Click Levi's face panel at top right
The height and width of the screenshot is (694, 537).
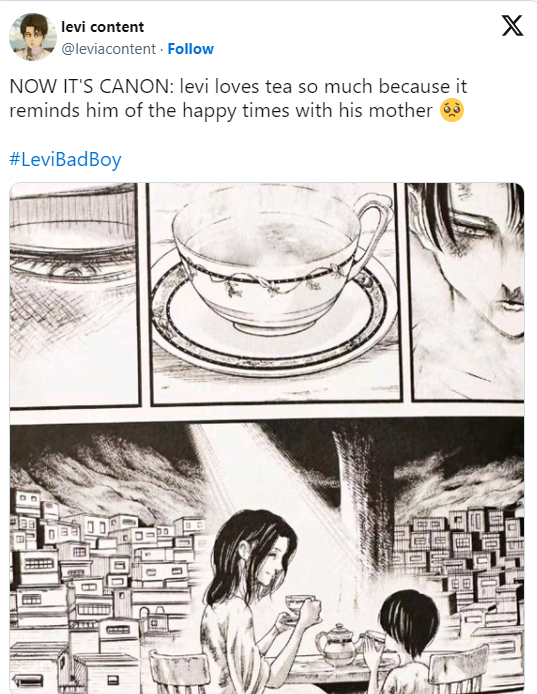(x=467, y=291)
